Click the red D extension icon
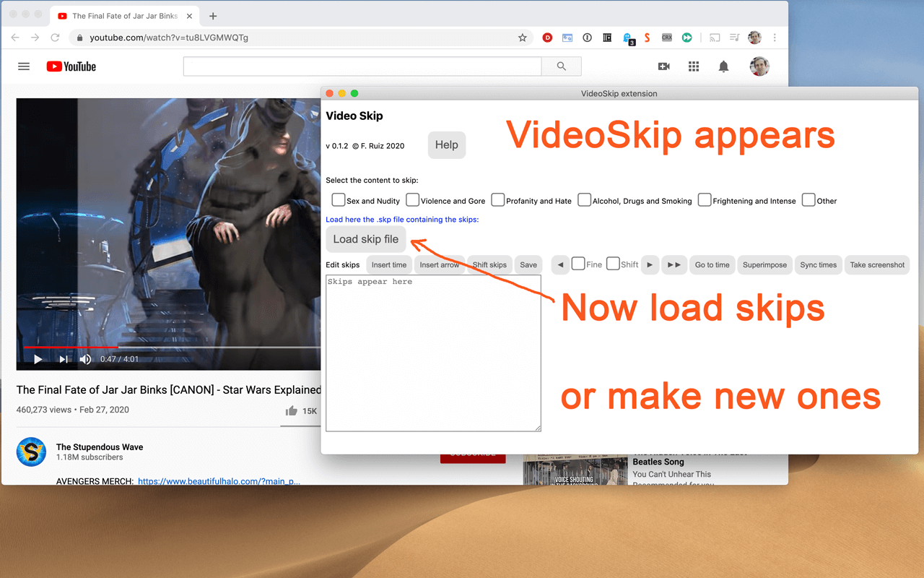924x578 pixels. click(547, 37)
